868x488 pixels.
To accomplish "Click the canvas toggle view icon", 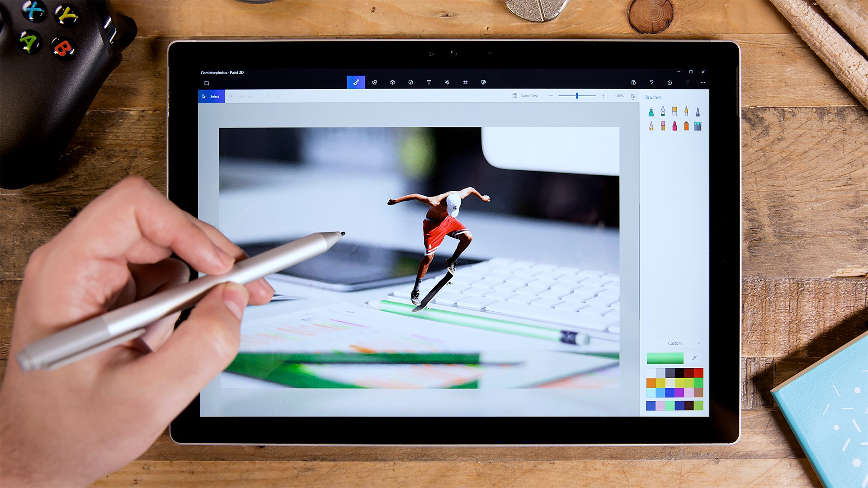I will (514, 97).
